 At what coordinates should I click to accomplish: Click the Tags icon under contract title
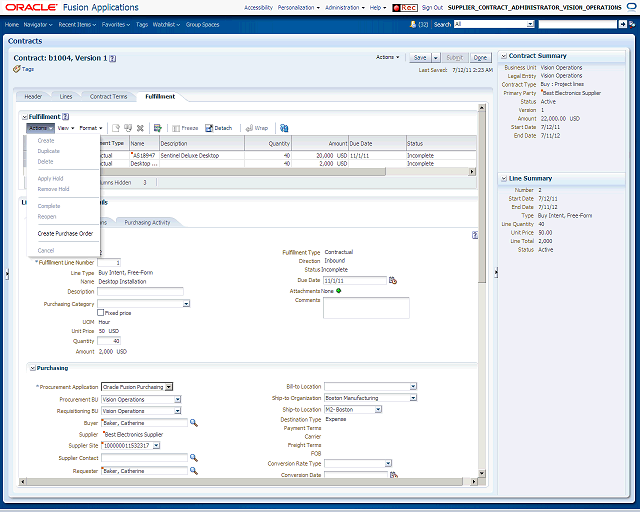point(16,69)
